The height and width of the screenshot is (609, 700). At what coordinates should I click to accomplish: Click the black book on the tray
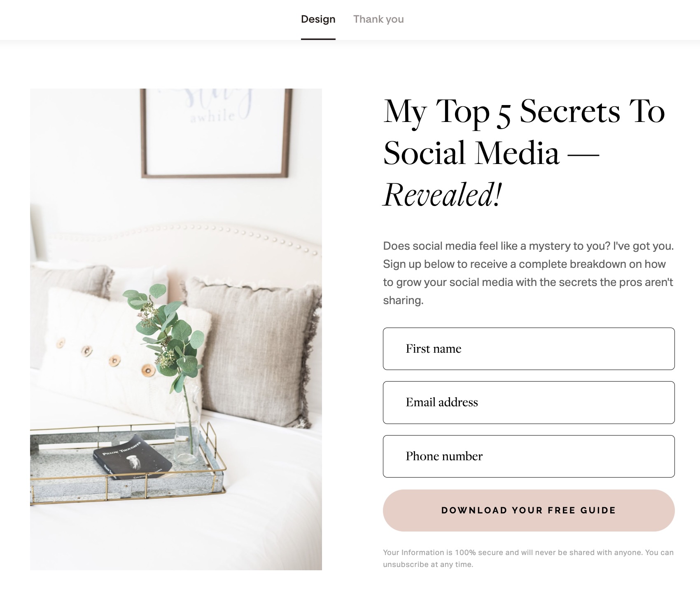(x=132, y=457)
